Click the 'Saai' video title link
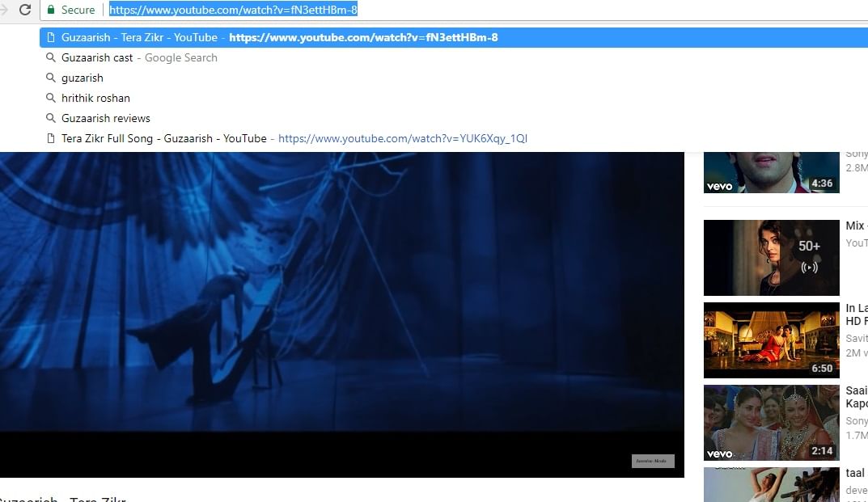868x502 pixels. [856, 390]
